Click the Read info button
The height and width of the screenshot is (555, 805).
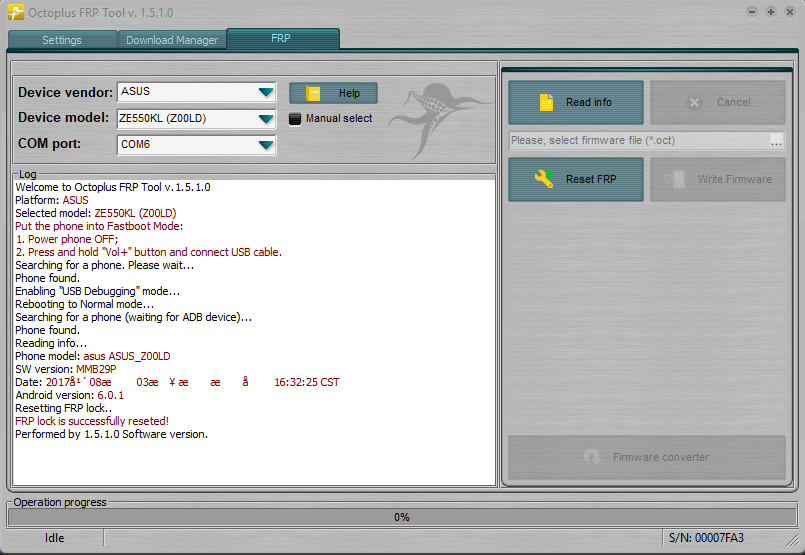coord(576,102)
